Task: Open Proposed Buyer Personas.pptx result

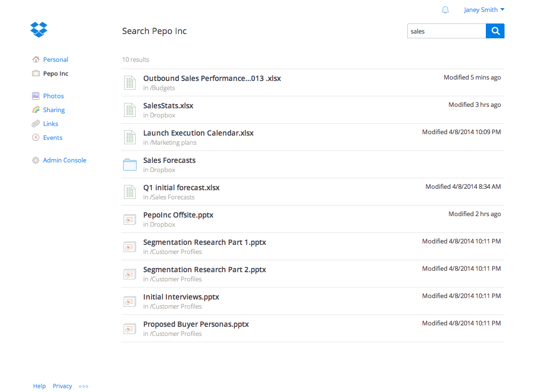Action: (x=196, y=324)
